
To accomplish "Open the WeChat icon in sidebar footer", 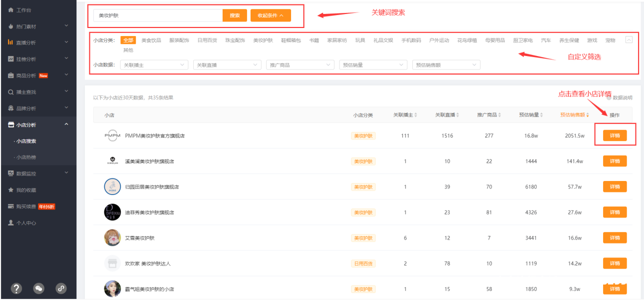I will coord(38,288).
